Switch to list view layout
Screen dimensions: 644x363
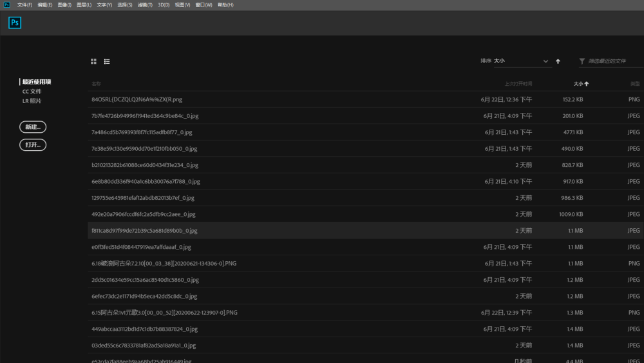(x=107, y=61)
